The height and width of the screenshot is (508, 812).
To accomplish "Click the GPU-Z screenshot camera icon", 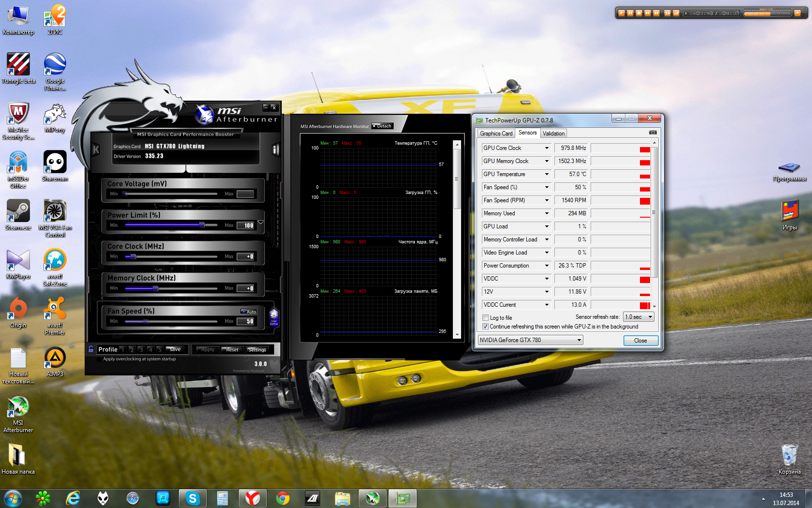I will point(652,133).
